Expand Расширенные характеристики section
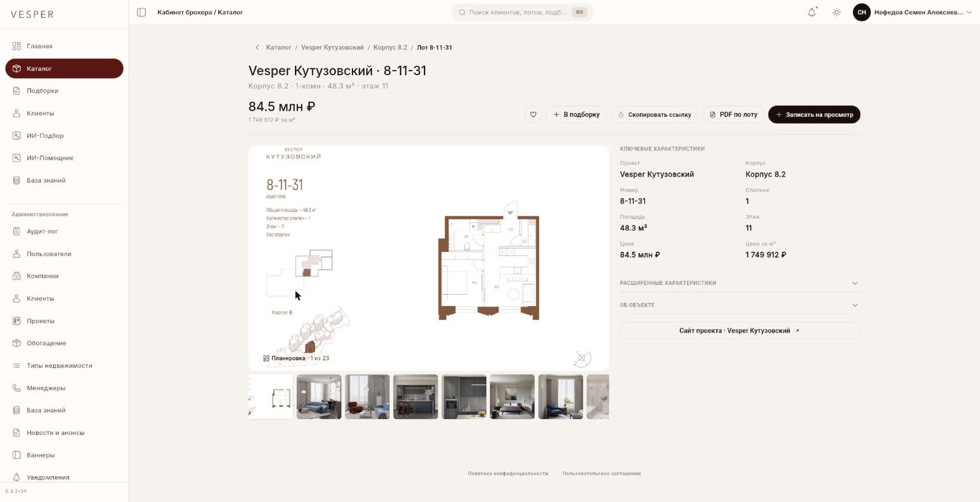The width and height of the screenshot is (980, 502). (x=740, y=283)
